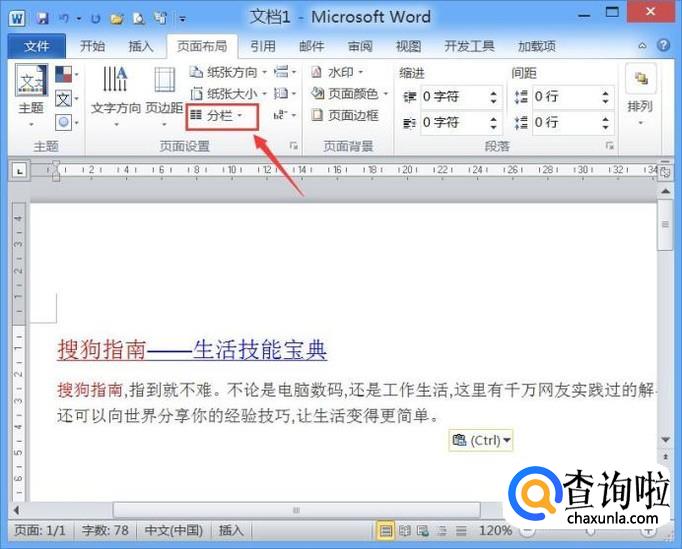Save the document with the floppy disk icon

tap(42, 18)
